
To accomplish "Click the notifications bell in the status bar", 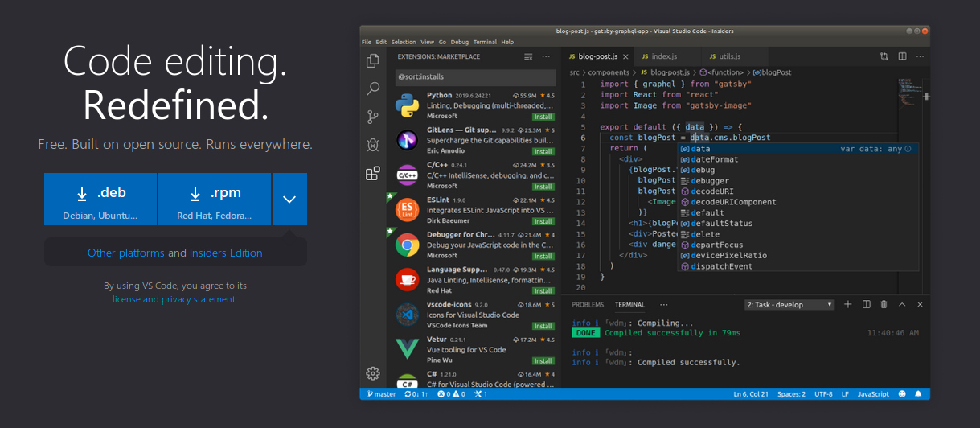I will (x=919, y=394).
